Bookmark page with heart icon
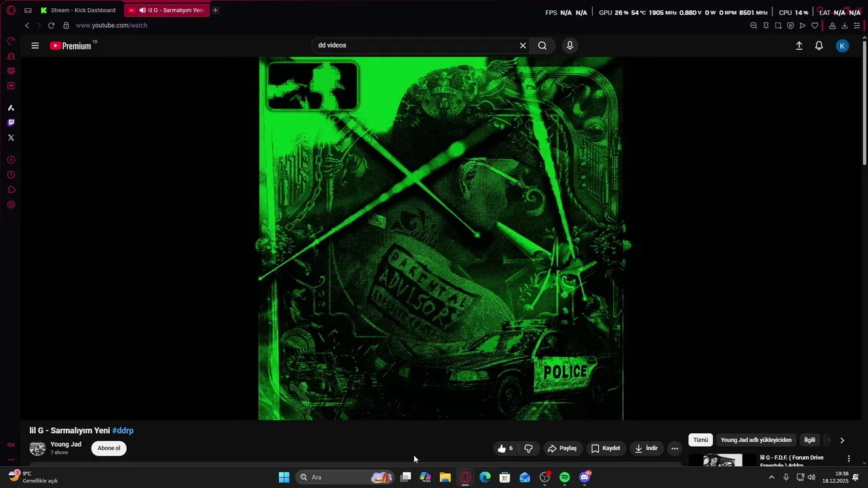The width and height of the screenshot is (868, 488). pyautogui.click(x=814, y=25)
